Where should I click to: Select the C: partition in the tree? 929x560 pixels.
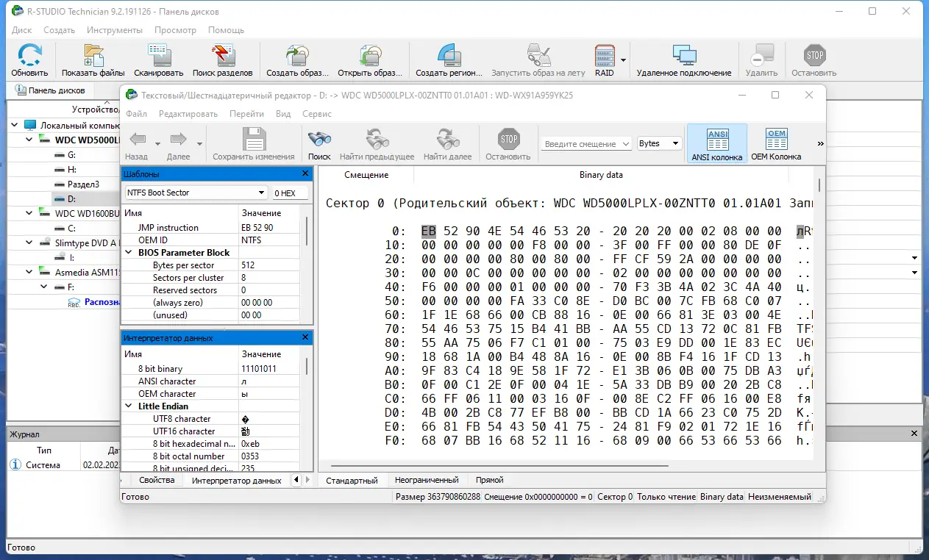[71, 229]
